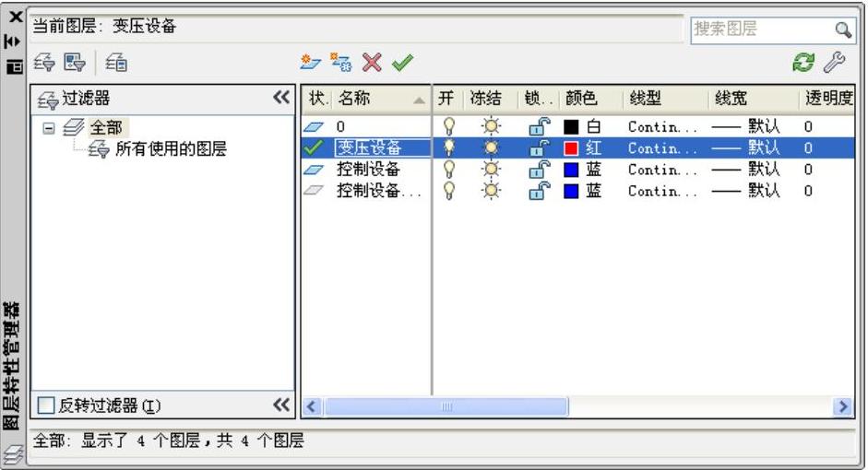Click the 状 status column header

click(x=317, y=99)
